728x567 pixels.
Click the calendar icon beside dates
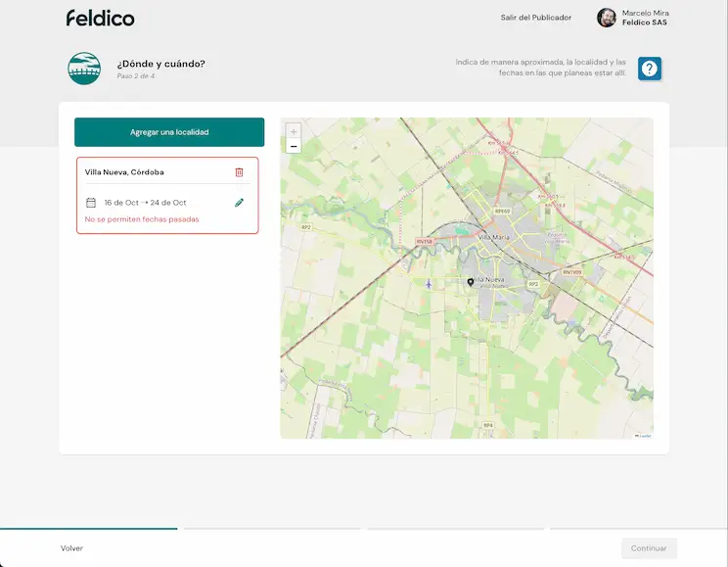(91, 203)
